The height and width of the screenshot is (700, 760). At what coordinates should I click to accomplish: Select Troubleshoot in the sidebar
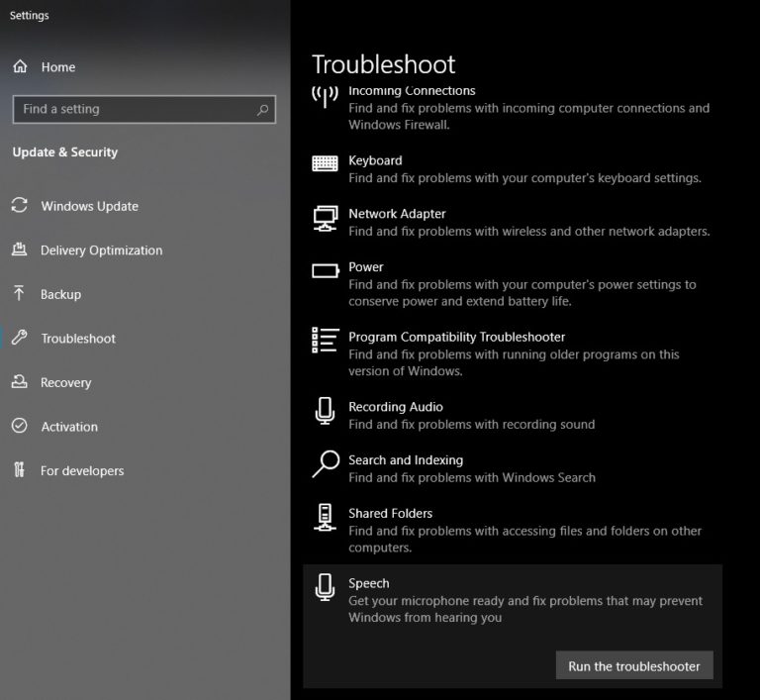(x=78, y=339)
